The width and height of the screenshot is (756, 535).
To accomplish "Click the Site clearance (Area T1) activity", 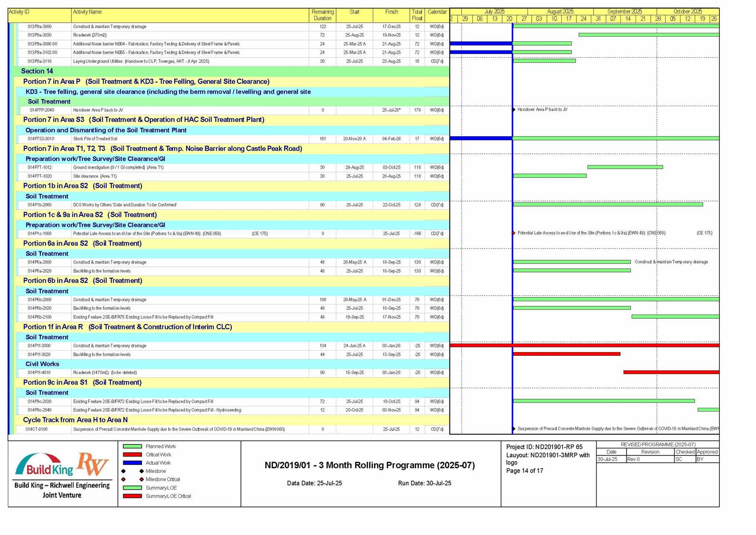I will click(x=95, y=176).
